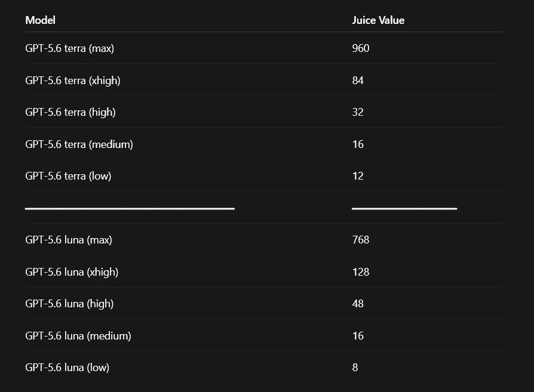Click the juice value 84
Viewport: 534px width, 392px height.
tap(358, 81)
